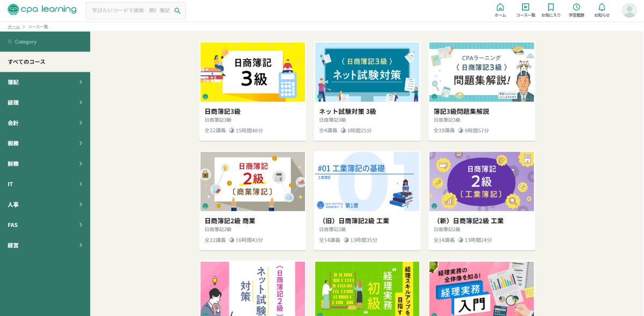Expand the 経営 category chevron
This screenshot has width=644, height=316.
80,246
